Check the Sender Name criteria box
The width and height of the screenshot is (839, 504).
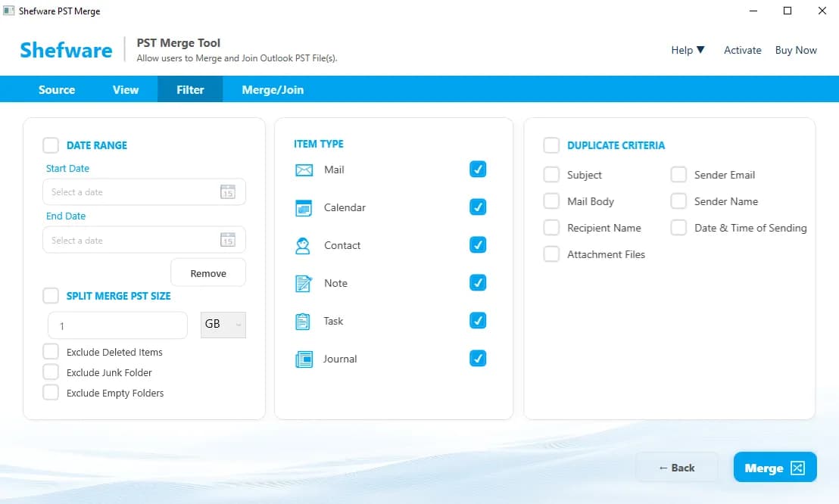(678, 201)
